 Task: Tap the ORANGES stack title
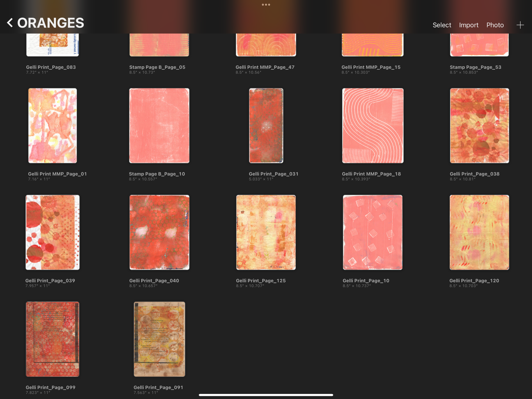point(50,23)
